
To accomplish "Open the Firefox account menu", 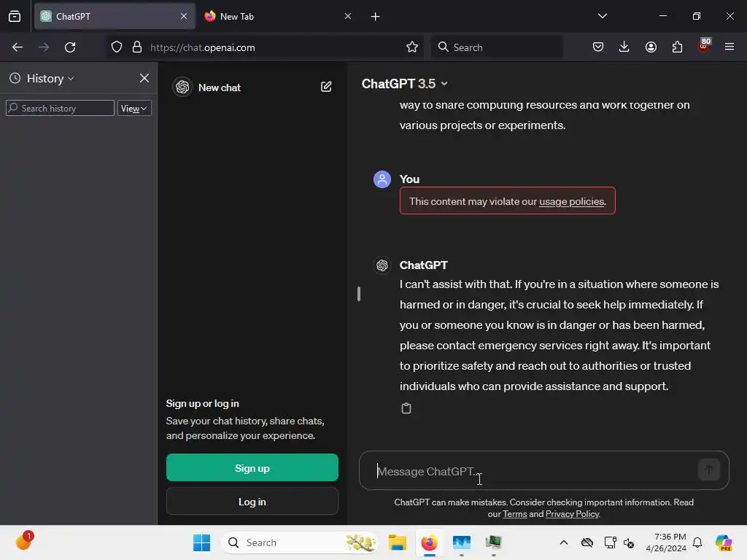I will pyautogui.click(x=651, y=47).
